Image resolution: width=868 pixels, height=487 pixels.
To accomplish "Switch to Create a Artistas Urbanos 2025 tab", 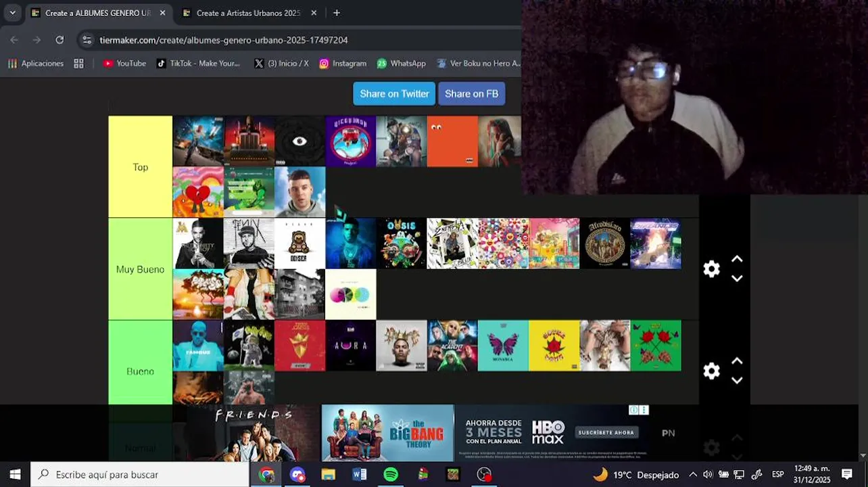I will pyautogui.click(x=248, y=13).
